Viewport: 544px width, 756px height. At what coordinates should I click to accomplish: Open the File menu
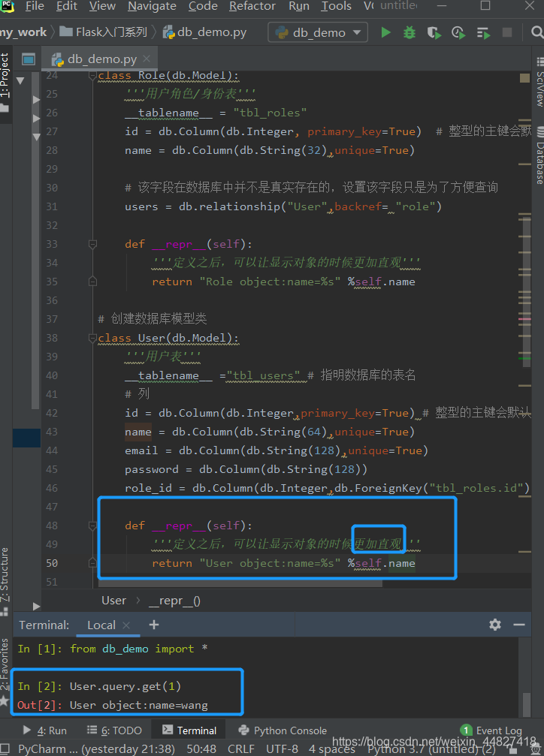click(x=35, y=6)
